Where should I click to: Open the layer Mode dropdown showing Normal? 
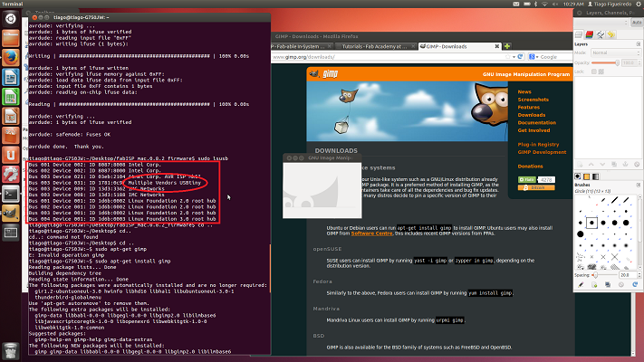coord(615,52)
